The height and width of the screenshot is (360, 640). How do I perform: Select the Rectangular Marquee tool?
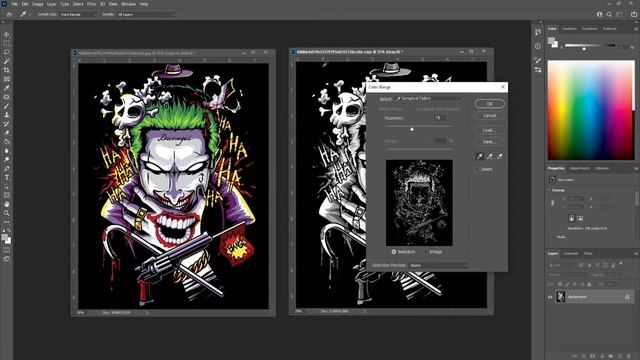pyautogui.click(x=7, y=43)
